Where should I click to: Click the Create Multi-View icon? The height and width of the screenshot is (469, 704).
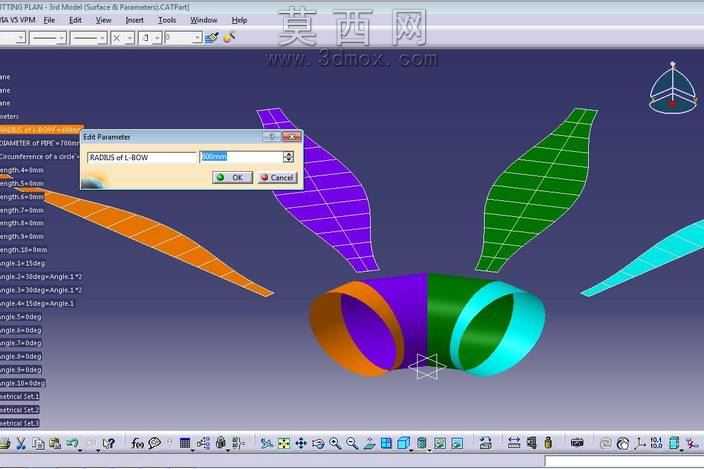(x=386, y=443)
